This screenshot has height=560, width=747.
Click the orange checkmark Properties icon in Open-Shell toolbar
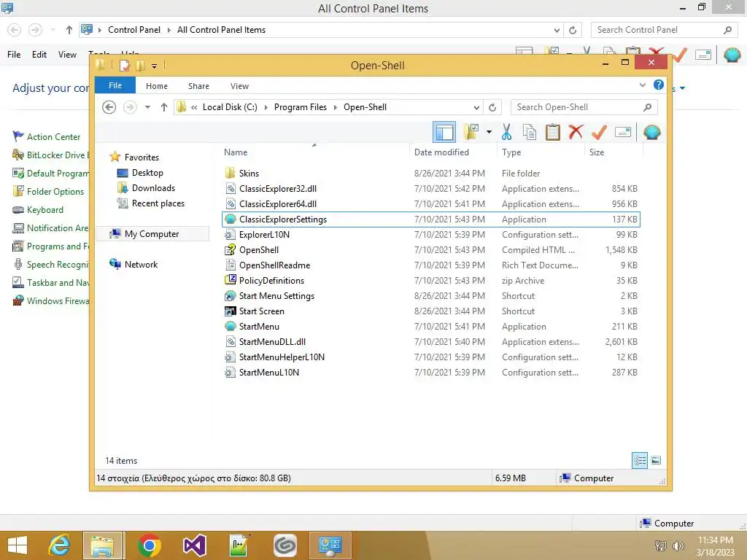coord(600,132)
